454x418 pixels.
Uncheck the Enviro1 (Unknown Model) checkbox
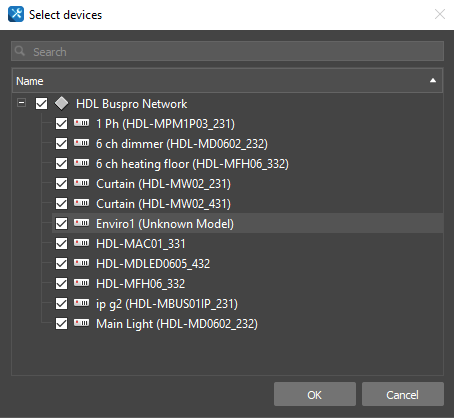coord(61,224)
